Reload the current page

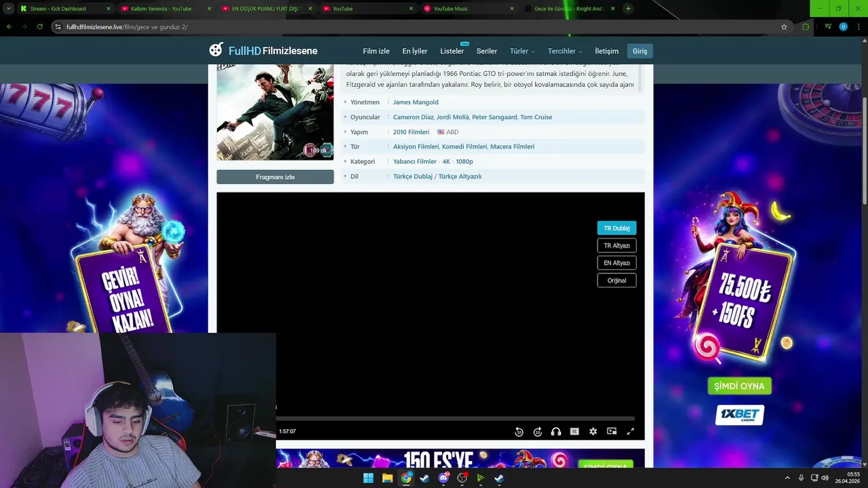tap(40, 27)
